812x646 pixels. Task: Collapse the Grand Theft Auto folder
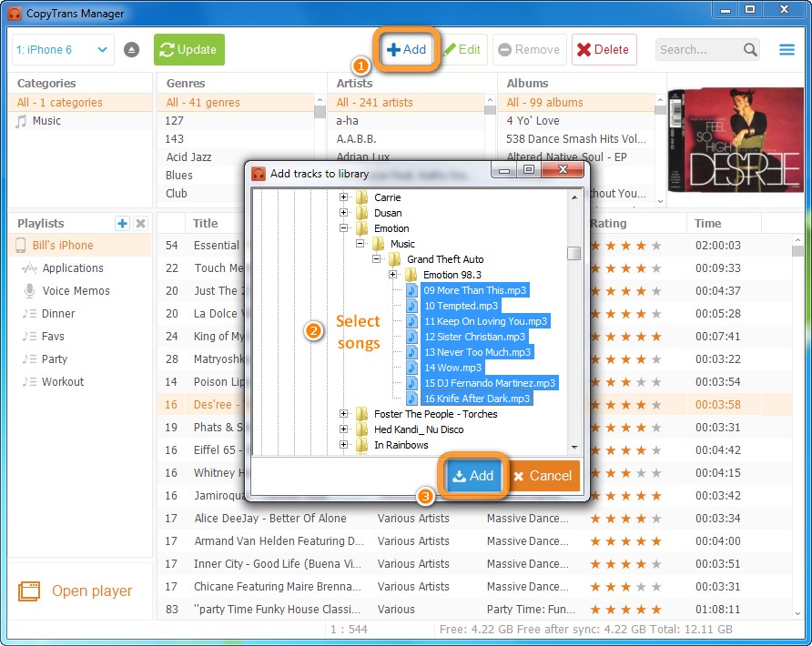click(x=377, y=259)
